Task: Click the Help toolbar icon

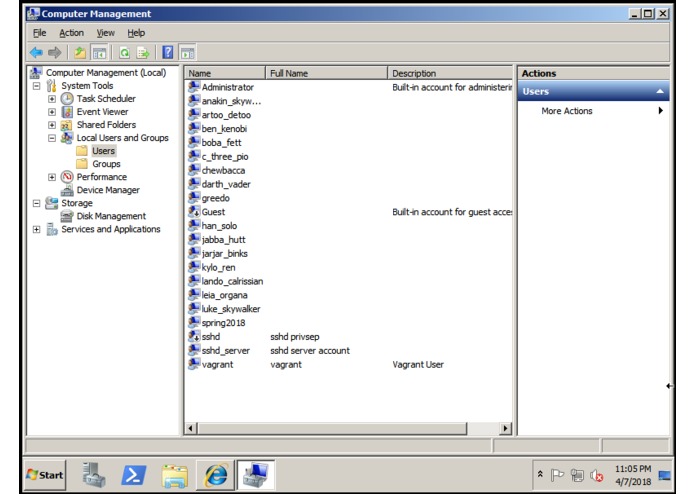Action: [168, 53]
